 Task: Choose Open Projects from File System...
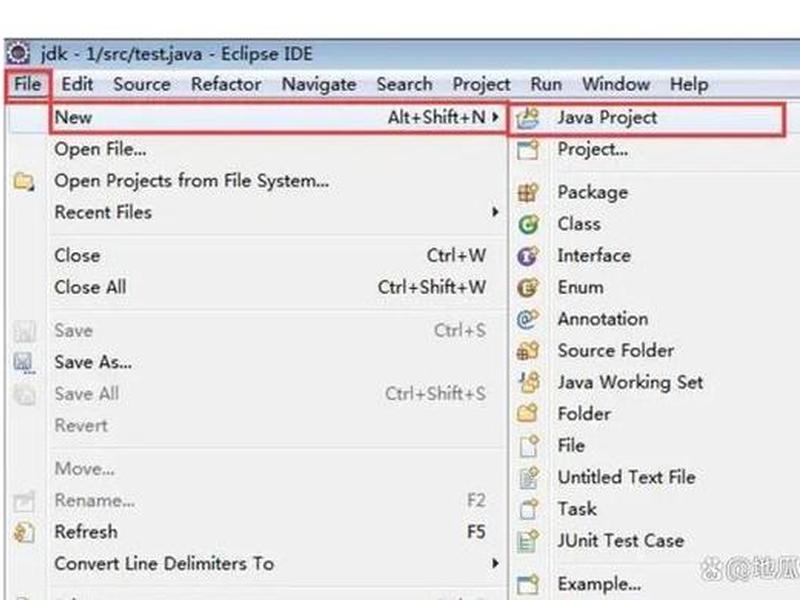pyautogui.click(x=278, y=181)
